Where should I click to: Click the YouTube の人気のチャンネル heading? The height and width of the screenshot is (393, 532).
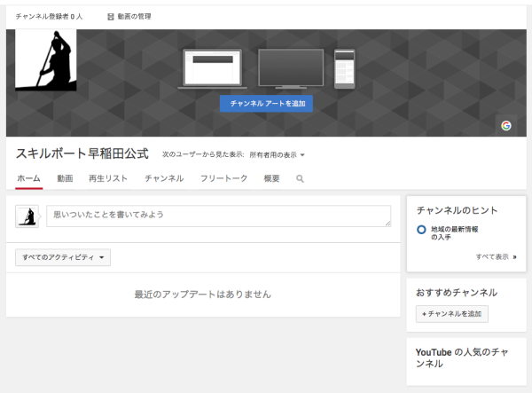pyautogui.click(x=462, y=358)
